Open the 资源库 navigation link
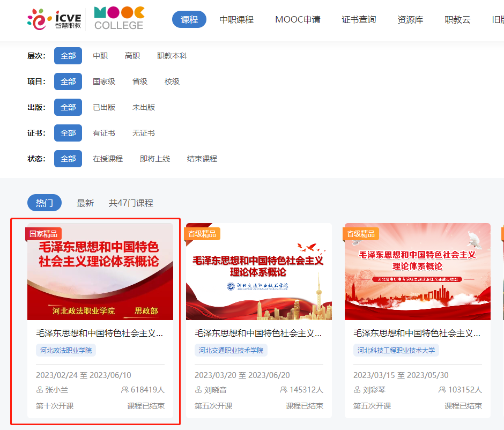The image size is (504, 430). 410,19
